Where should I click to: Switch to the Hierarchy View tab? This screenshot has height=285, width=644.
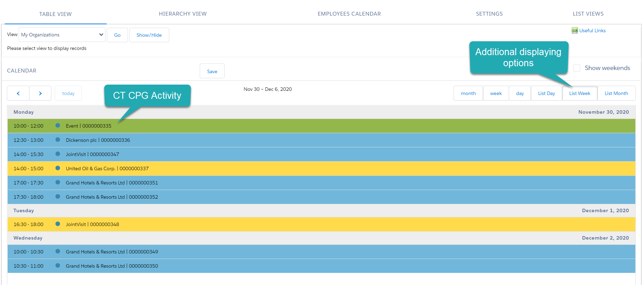pos(182,14)
